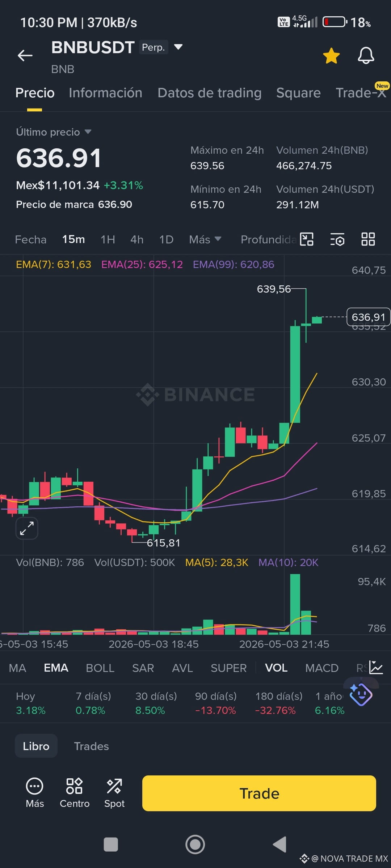Screen dimensions: 391x868
Task: Select the MA indicator
Action: click(x=17, y=668)
